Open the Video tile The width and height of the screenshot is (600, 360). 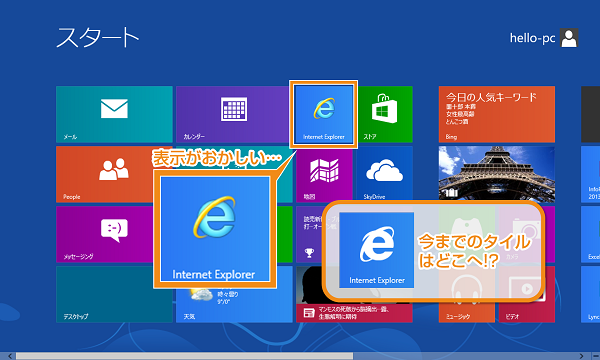click(x=527, y=312)
